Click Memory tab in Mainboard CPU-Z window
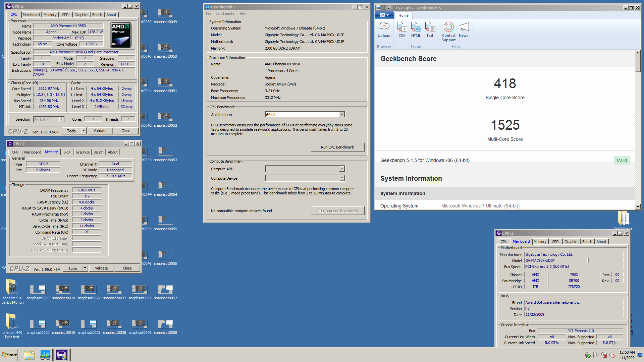The image size is (644, 362). pos(540,242)
